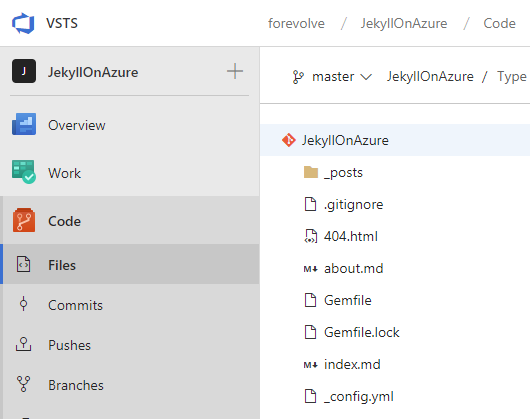Click the 404.html code file icon
Image resolution: width=530 pixels, height=419 pixels.
click(x=311, y=236)
